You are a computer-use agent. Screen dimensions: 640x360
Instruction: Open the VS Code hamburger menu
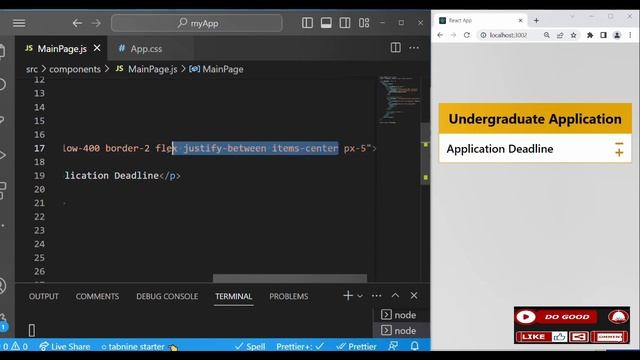click(19, 23)
